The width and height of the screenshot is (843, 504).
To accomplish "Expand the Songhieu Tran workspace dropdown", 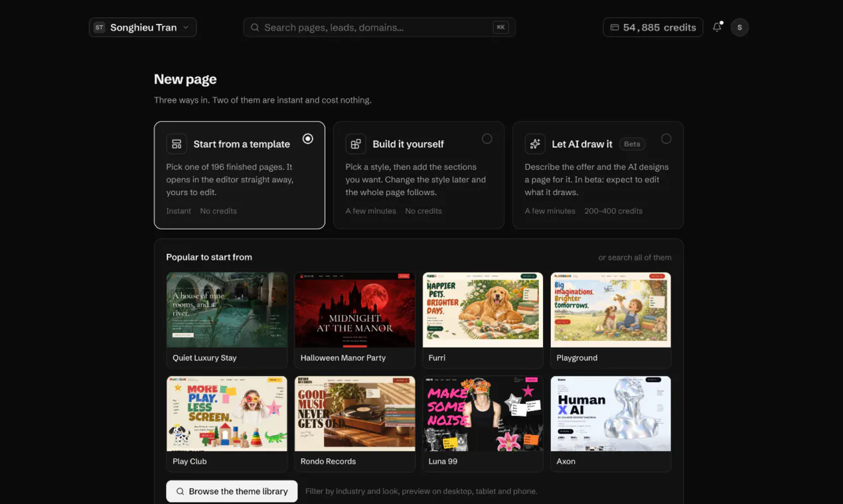I will (143, 27).
